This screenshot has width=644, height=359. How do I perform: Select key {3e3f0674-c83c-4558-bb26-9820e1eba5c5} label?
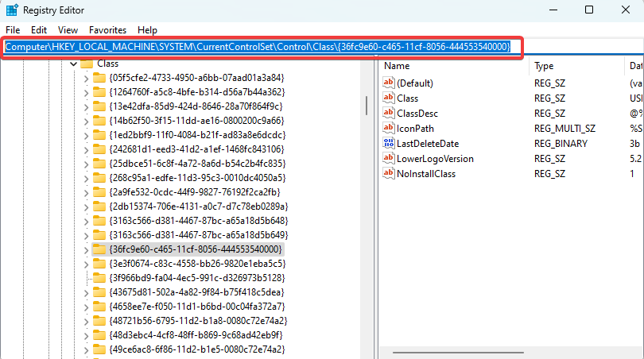pos(197,264)
